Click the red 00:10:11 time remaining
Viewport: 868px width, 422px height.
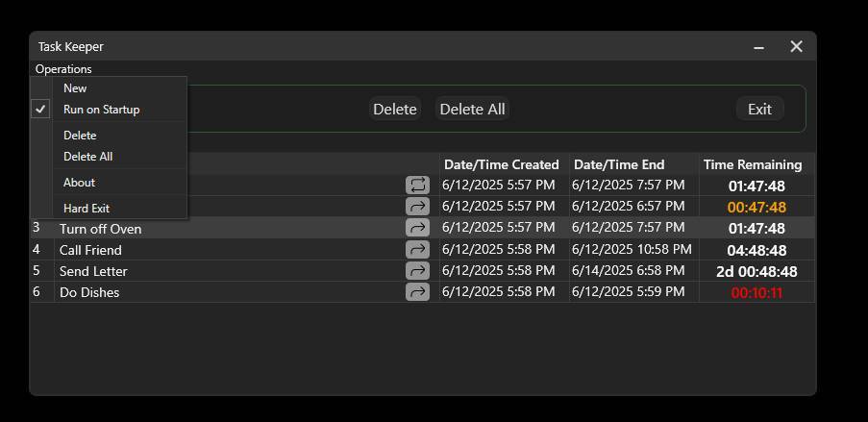pos(756,292)
